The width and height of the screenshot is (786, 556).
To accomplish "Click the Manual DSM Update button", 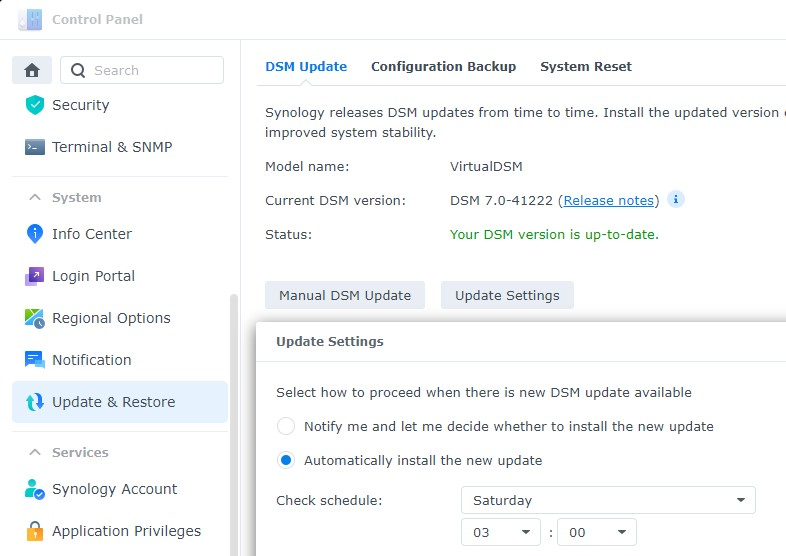I will pos(345,295).
